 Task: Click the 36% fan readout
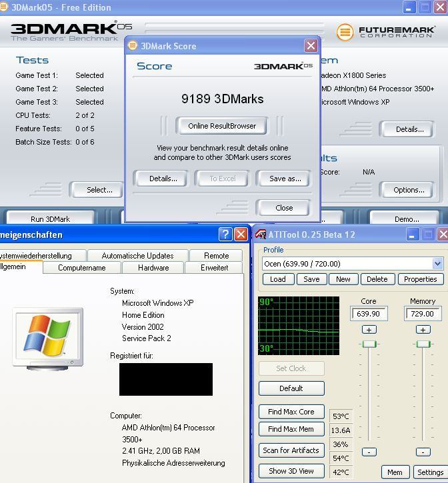point(341,444)
